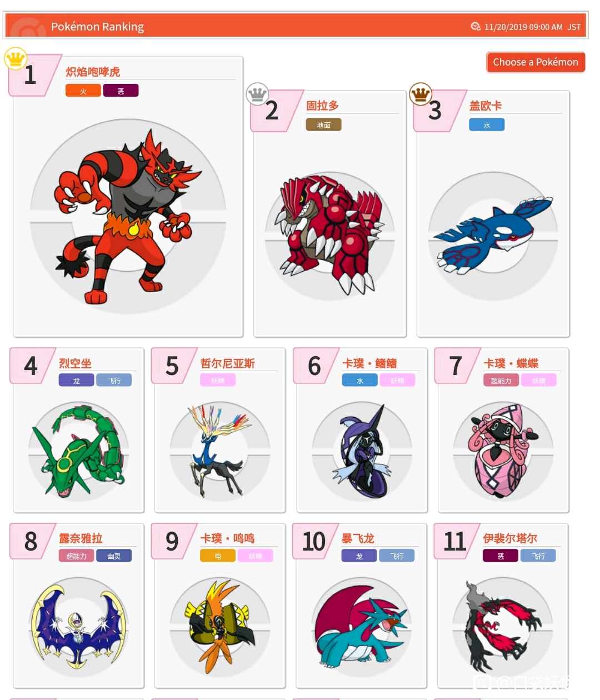
Task: Select the silver crown icon at rank 2
Action: pos(257,94)
